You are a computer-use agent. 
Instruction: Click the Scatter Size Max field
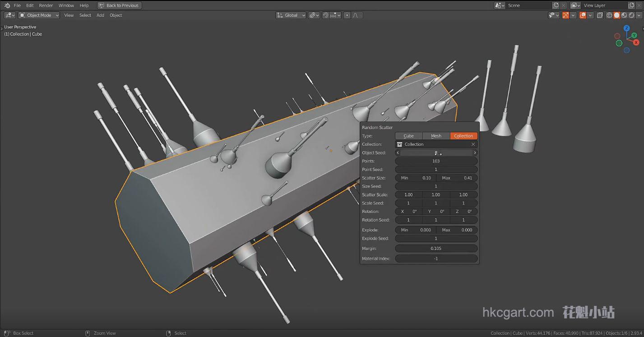(457, 178)
